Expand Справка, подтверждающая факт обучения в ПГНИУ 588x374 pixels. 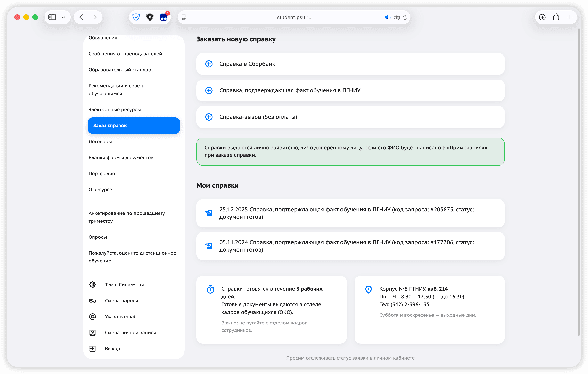[290, 90]
